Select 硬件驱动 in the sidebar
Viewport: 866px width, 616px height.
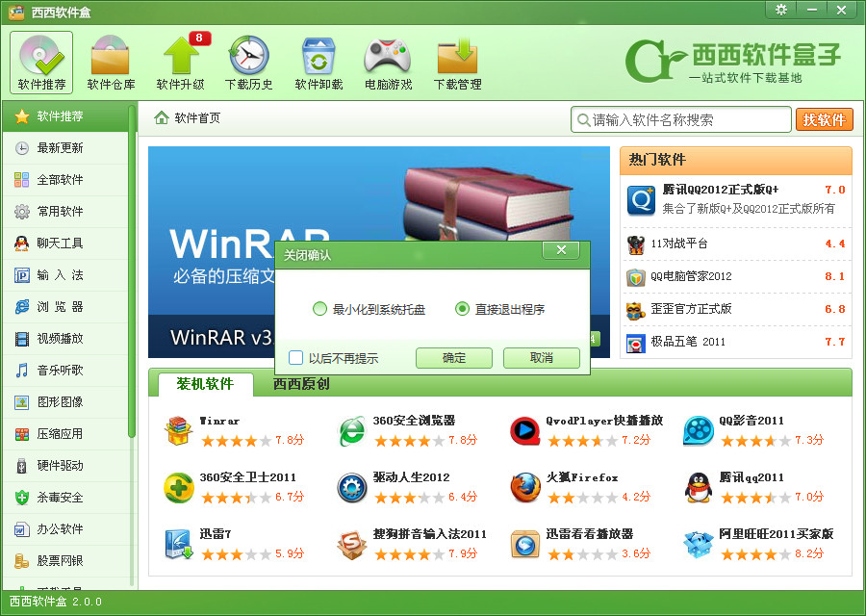tap(65, 466)
